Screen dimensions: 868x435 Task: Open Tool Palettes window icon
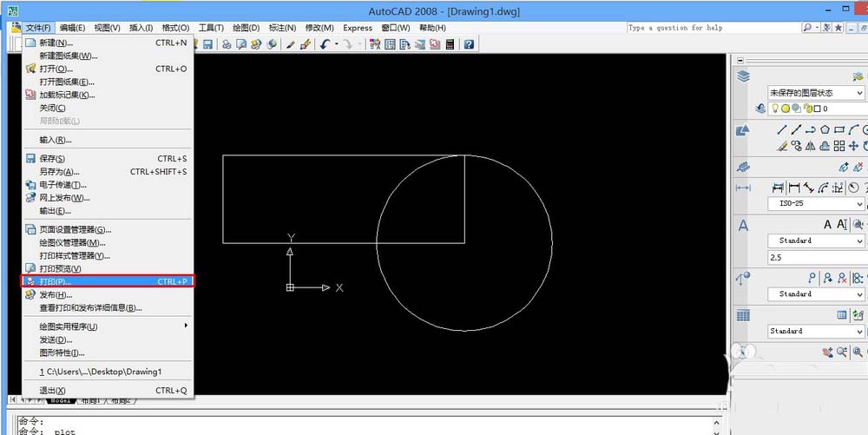pyautogui.click(x=405, y=44)
